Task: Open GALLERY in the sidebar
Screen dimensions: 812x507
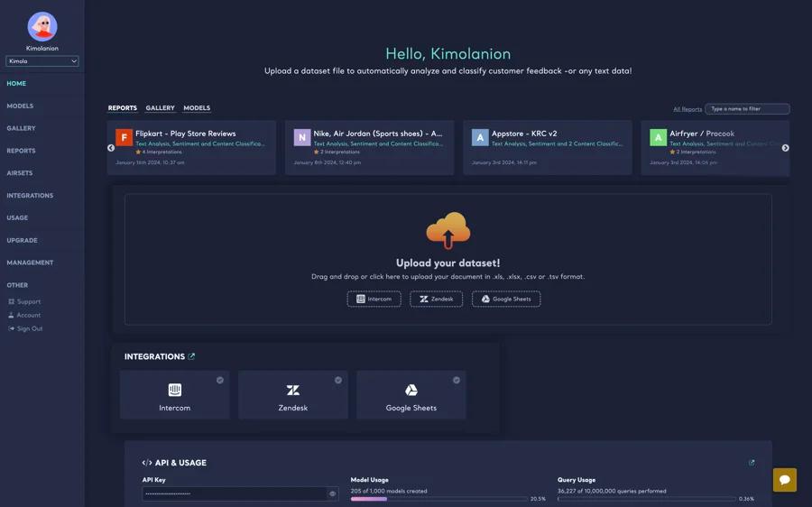Action: (22, 128)
